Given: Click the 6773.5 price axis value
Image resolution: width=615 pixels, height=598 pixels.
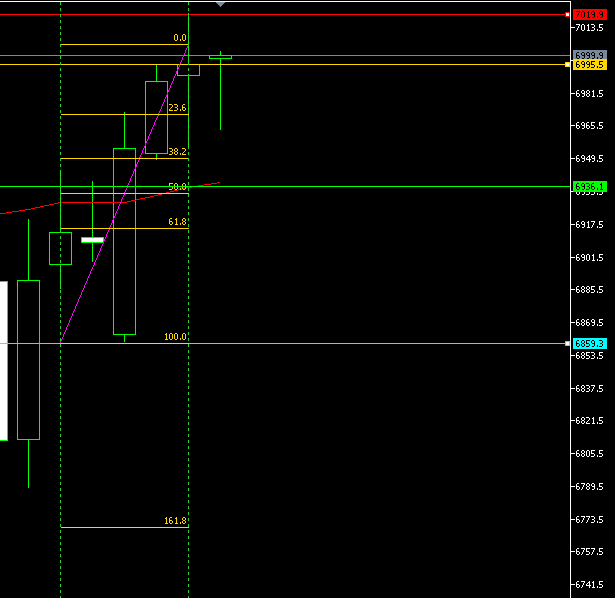Looking at the screenshot, I should pyautogui.click(x=589, y=520).
